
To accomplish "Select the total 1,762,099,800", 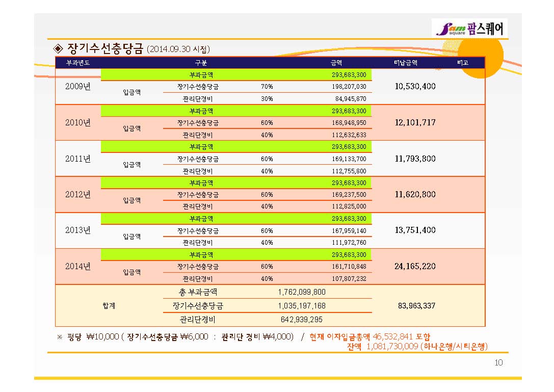I will pyautogui.click(x=302, y=292).
